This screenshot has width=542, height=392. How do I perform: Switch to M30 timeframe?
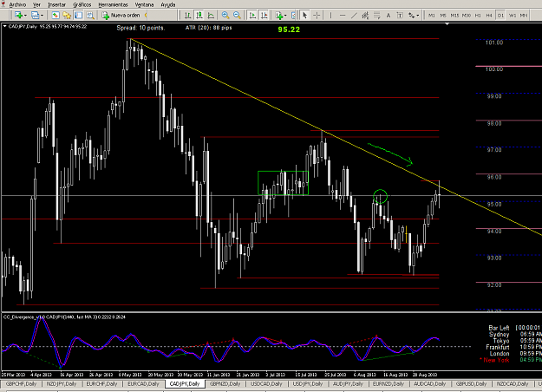(x=467, y=16)
